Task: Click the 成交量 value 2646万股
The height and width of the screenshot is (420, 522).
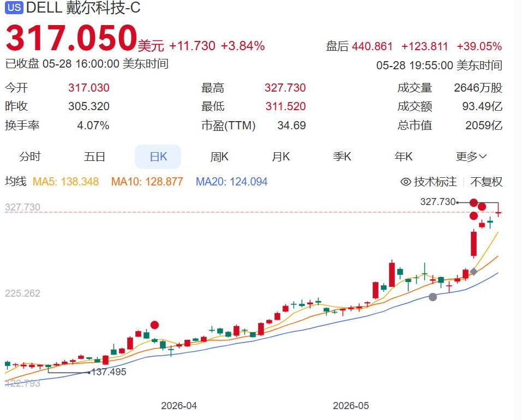Action: click(478, 88)
